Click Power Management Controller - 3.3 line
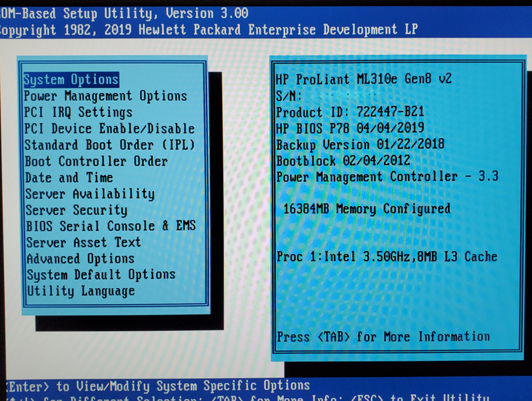This screenshot has width=532, height=401. tap(388, 176)
